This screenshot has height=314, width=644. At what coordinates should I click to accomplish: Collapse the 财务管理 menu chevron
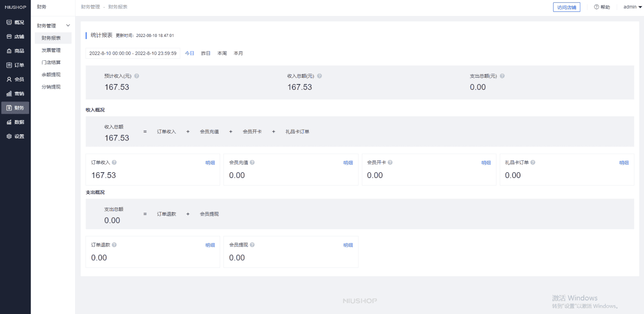point(68,26)
